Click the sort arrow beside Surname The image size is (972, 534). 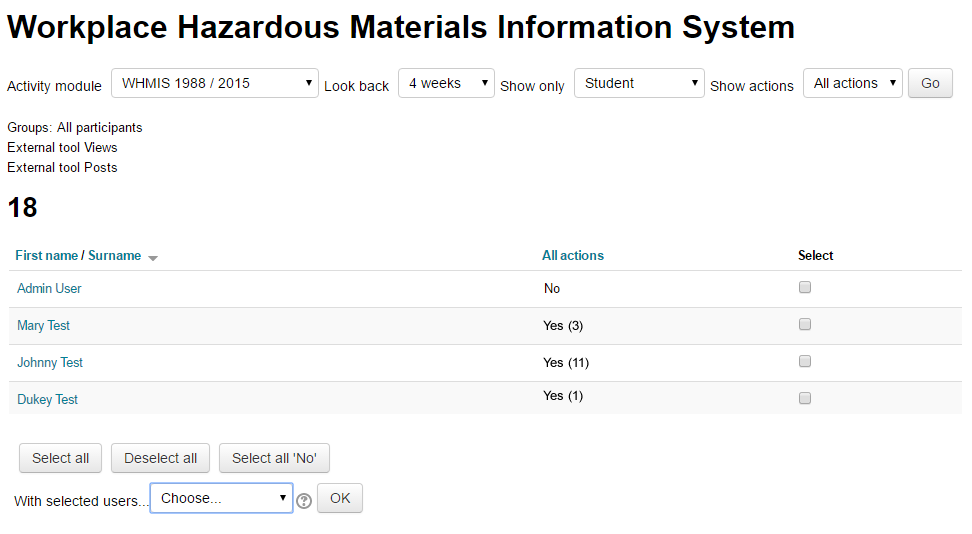click(153, 258)
